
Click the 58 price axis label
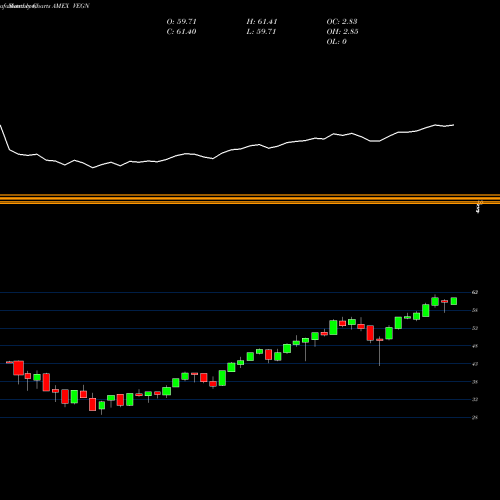pyautogui.click(x=475, y=310)
